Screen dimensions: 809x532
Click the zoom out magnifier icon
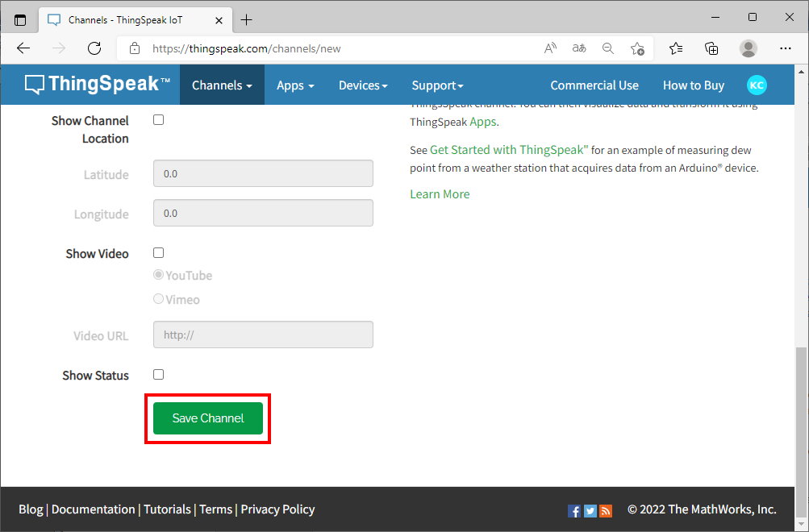pyautogui.click(x=608, y=48)
